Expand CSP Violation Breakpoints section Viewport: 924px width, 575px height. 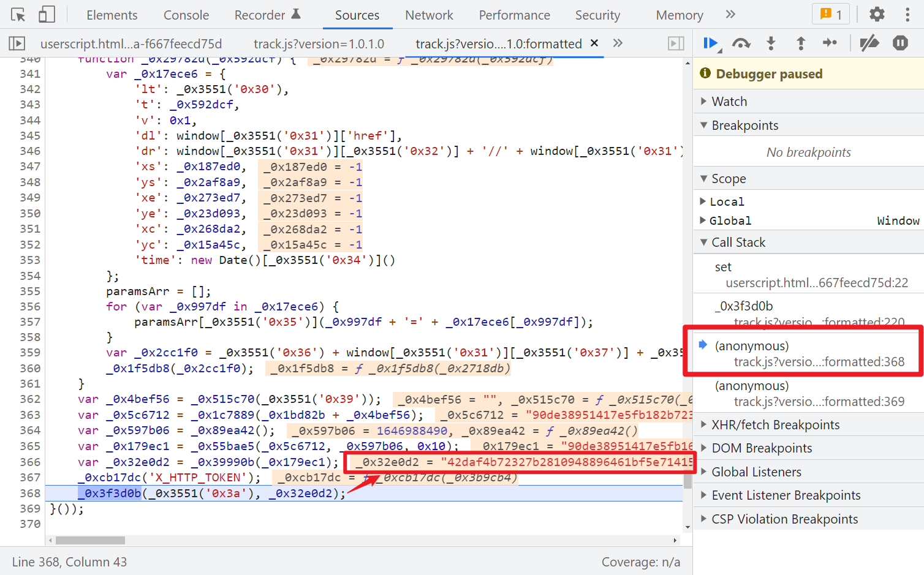tap(808, 519)
